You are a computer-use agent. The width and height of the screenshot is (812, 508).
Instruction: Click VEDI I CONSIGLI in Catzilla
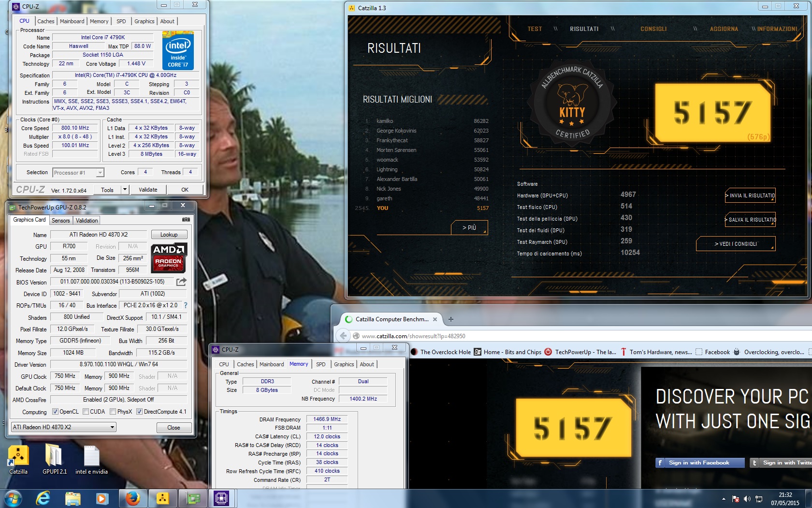(x=736, y=244)
